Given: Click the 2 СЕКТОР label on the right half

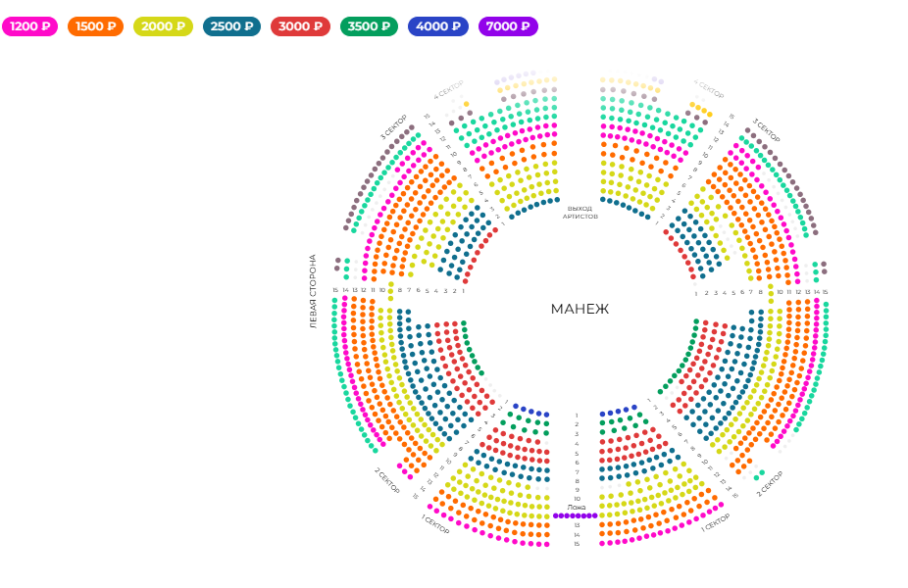Looking at the screenshot, I should point(770,483).
